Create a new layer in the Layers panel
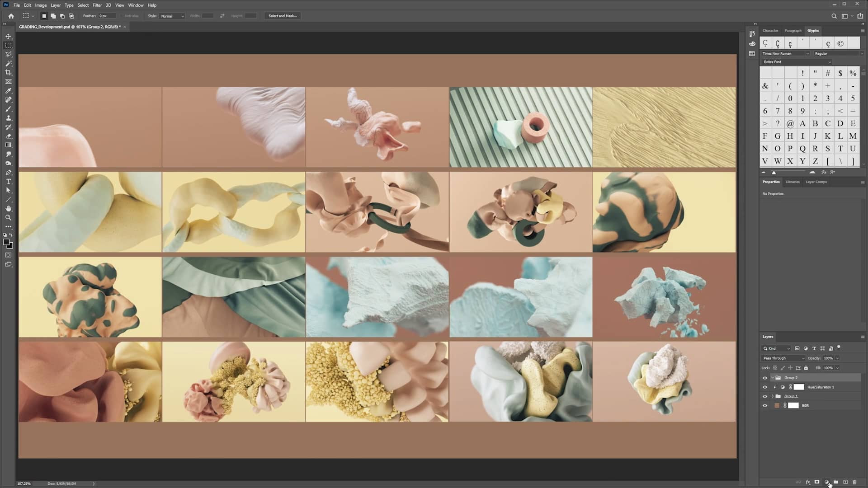868x488 pixels. [845, 482]
